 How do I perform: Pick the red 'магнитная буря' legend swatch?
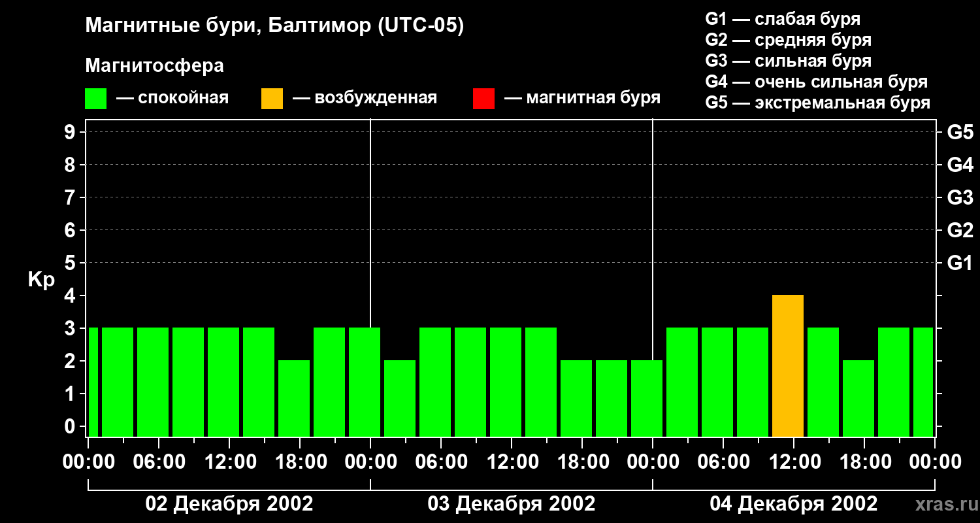pos(483,99)
